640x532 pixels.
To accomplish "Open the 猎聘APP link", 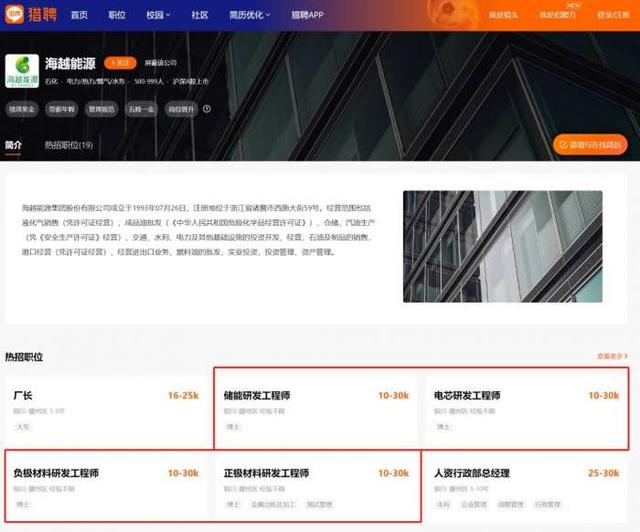I will click(307, 15).
